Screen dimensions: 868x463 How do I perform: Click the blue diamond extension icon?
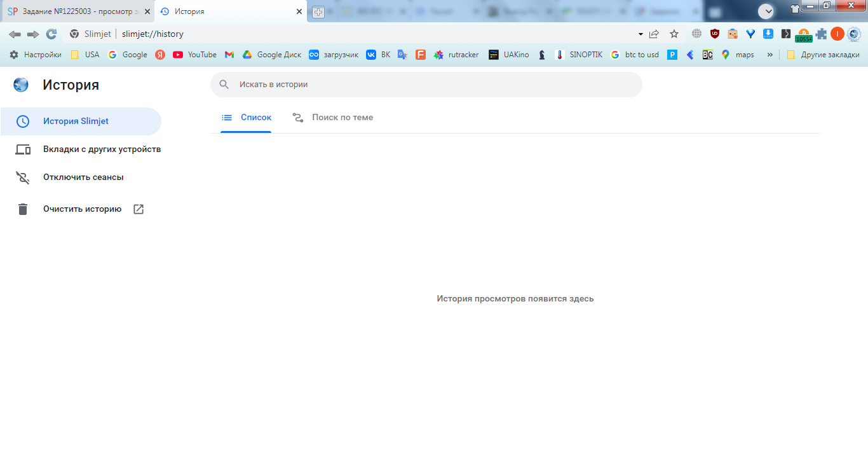point(750,34)
